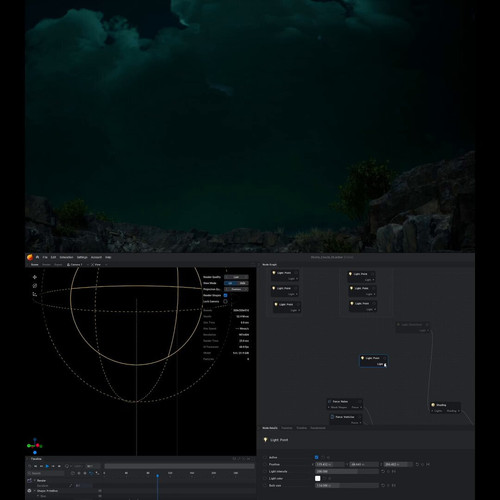Open the Generation menu

coord(66,257)
